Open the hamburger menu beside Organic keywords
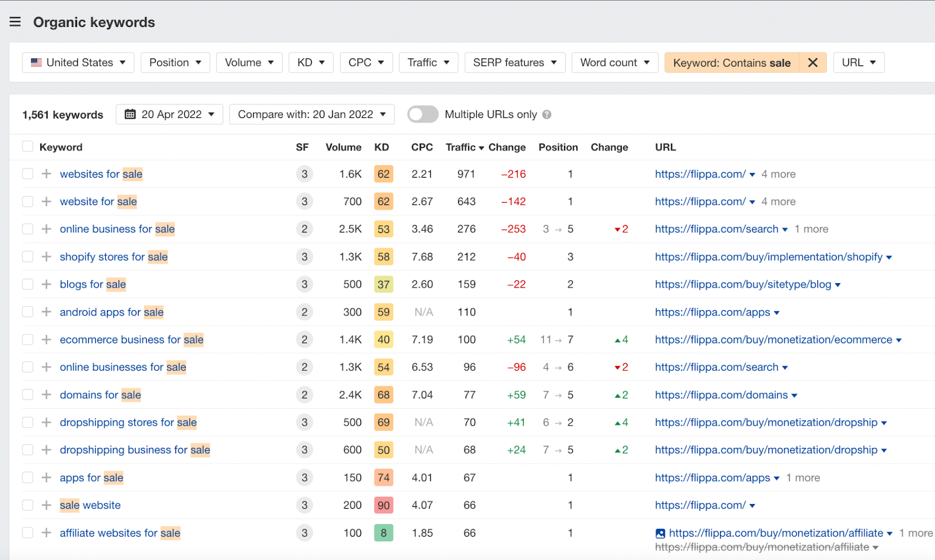Screen dimensions: 935x560 tap(15, 22)
